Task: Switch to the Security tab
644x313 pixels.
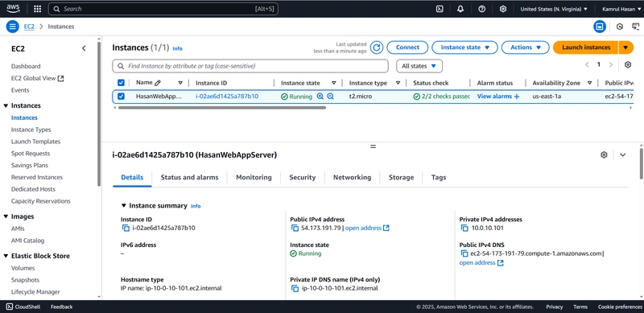Action: point(303,178)
